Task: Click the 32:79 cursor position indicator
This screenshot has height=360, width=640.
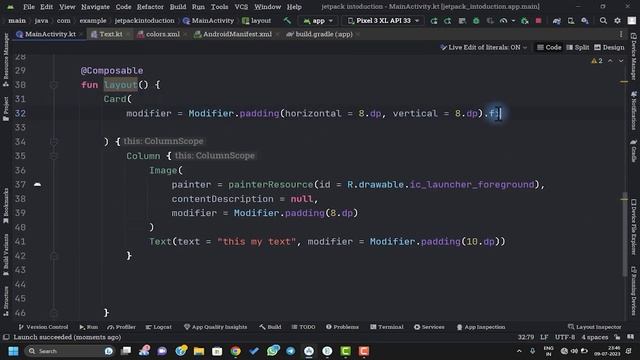Action: click(x=526, y=337)
